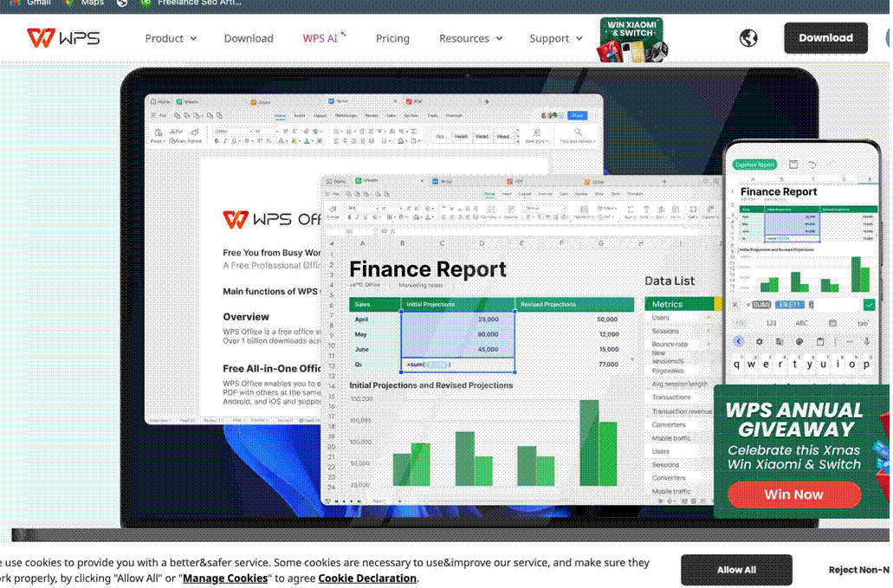Click the Allow All cookies button
This screenshot has width=893, height=588.
[x=736, y=570]
